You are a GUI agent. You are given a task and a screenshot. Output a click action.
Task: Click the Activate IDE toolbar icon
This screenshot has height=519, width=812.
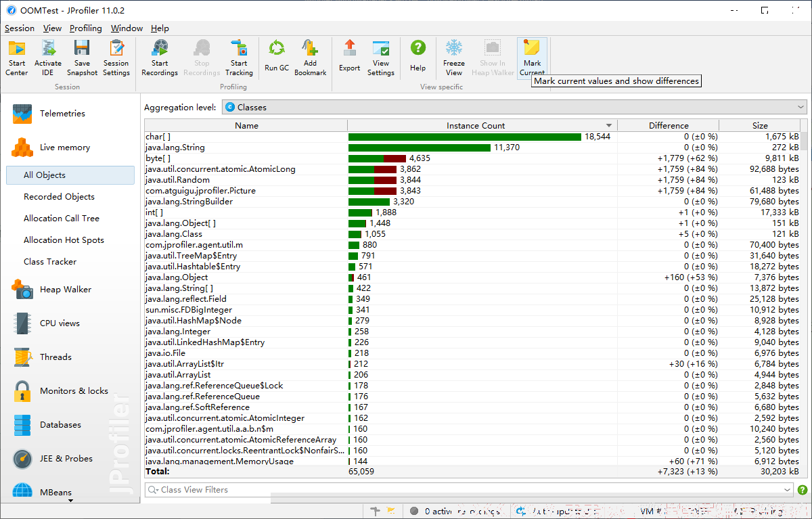(x=48, y=58)
